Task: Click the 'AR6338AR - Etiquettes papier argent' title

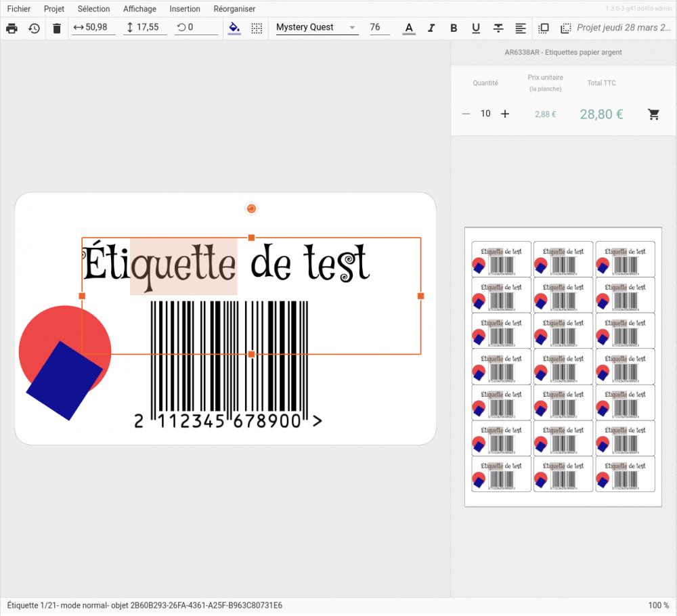Action: (563, 52)
